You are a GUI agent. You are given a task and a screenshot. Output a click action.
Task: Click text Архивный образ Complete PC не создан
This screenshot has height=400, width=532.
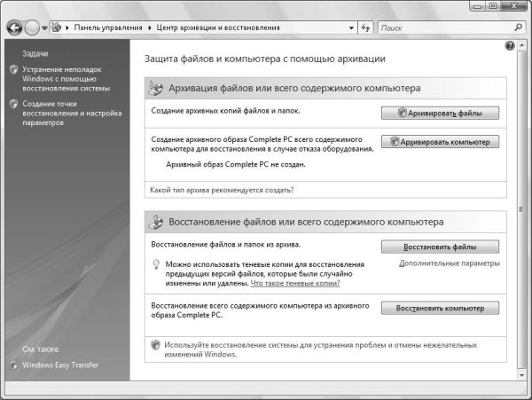pos(236,165)
